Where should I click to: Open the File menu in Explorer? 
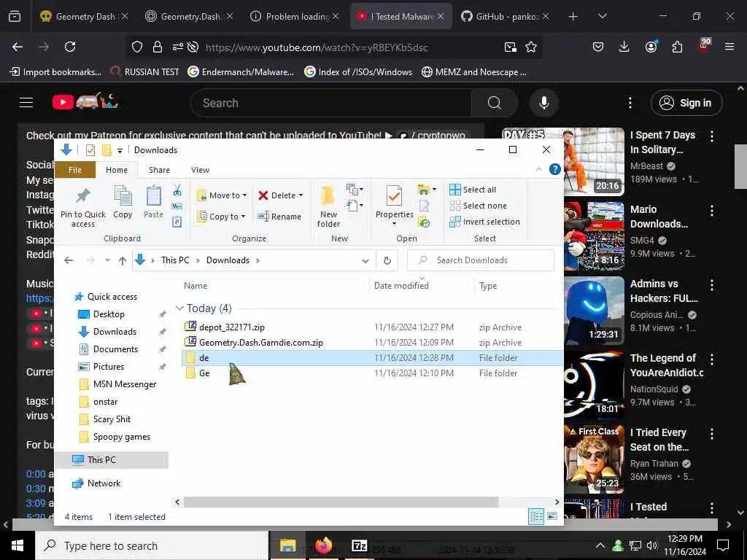75,170
